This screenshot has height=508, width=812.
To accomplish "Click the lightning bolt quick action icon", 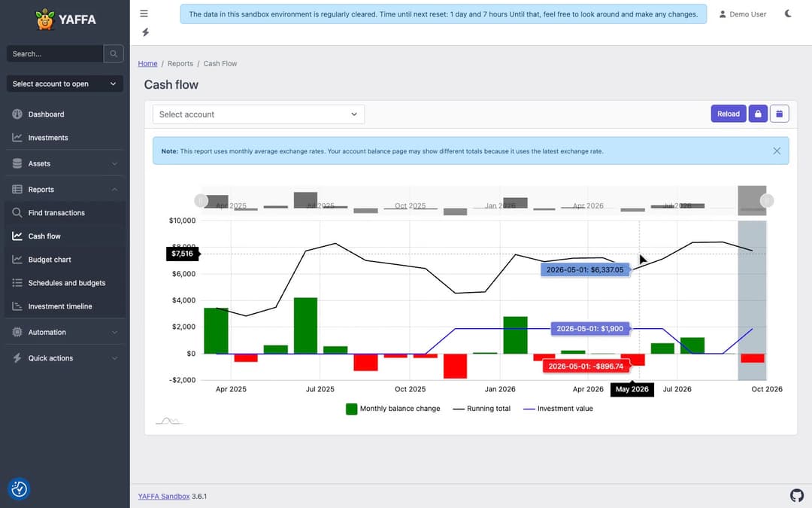I will [146, 32].
